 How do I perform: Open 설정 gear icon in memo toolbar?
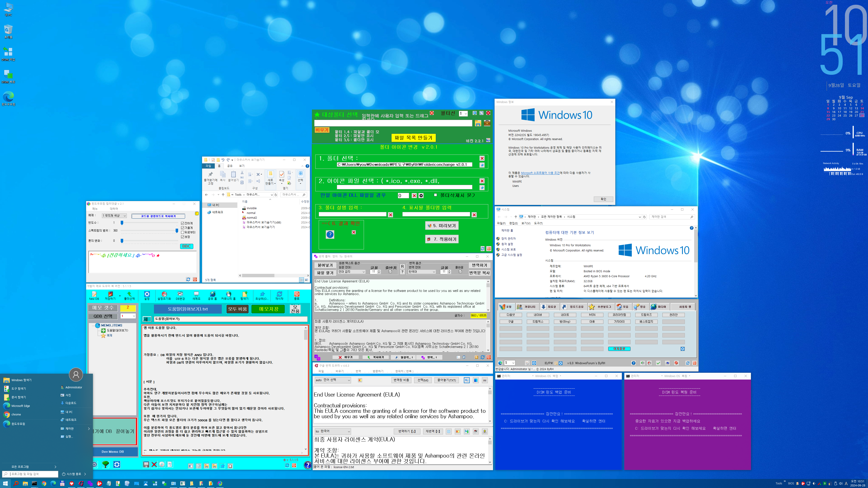(147, 295)
